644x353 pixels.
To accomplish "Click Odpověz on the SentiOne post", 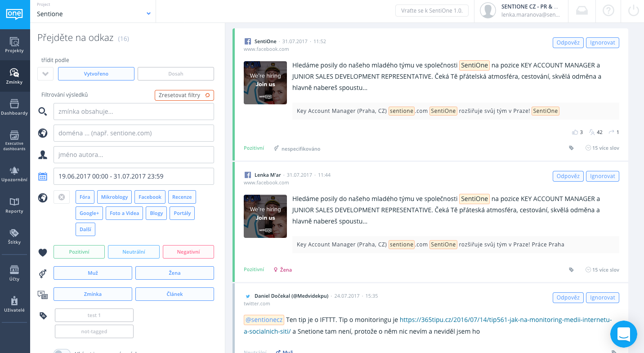I will pos(568,43).
